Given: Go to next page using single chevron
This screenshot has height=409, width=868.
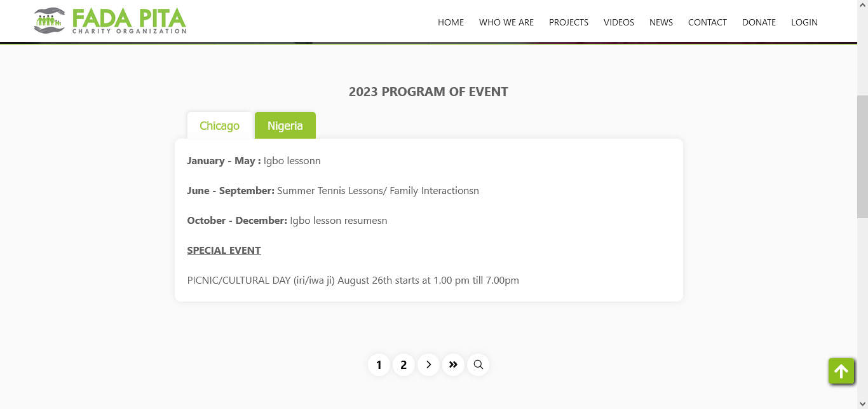Looking at the screenshot, I should [x=429, y=365].
